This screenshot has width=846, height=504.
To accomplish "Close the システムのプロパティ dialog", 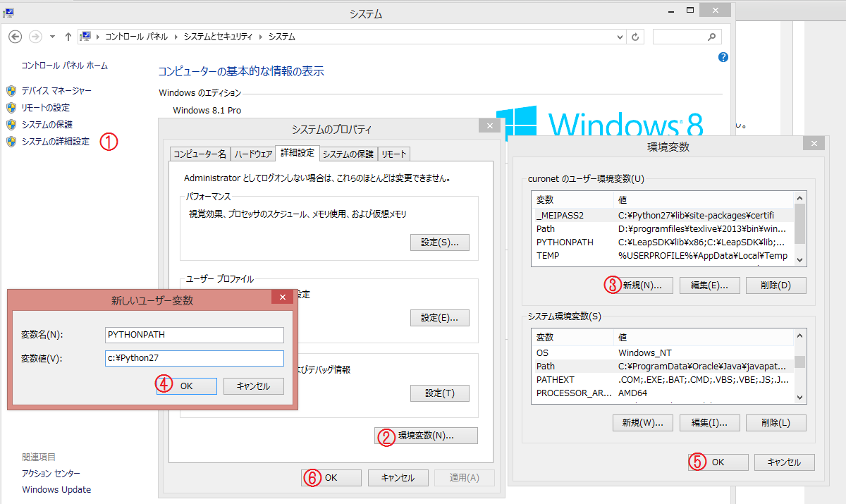I will pyautogui.click(x=489, y=125).
